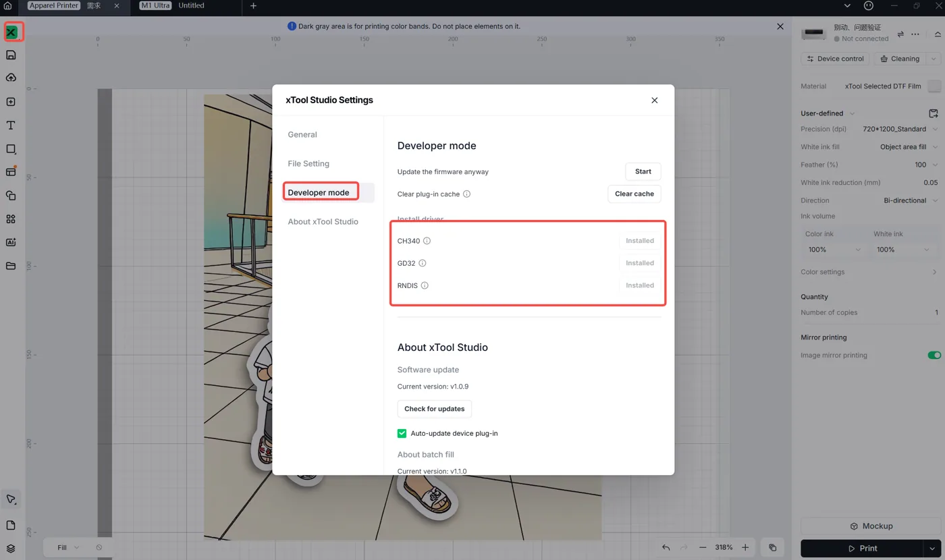Image resolution: width=945 pixels, height=560 pixels.
Task: Click the Save project icon
Action: pyautogui.click(x=11, y=55)
